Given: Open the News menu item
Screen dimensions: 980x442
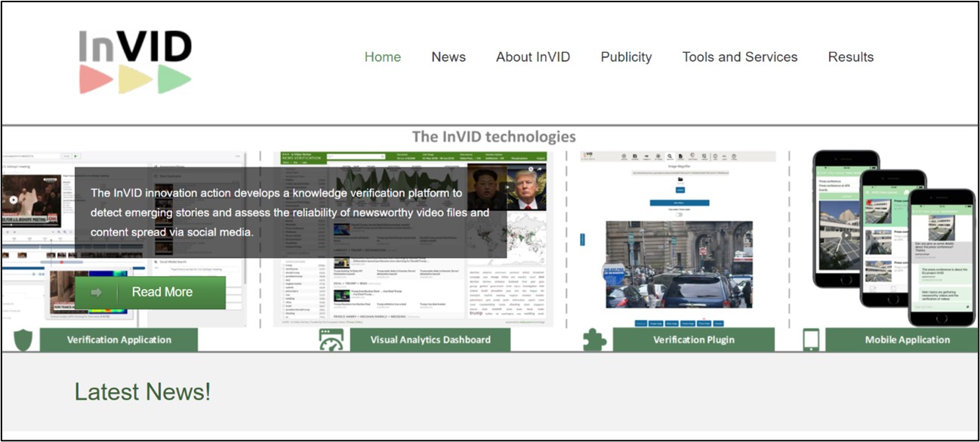Looking at the screenshot, I should pos(448,57).
